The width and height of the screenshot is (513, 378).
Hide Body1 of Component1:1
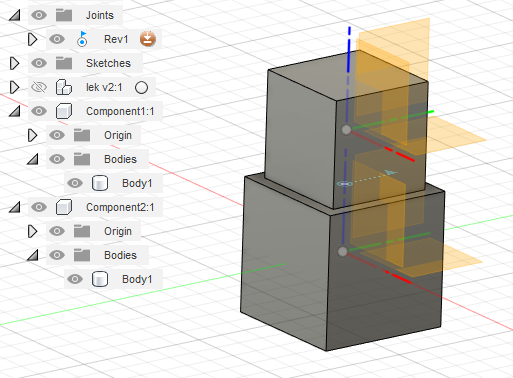[x=75, y=183]
